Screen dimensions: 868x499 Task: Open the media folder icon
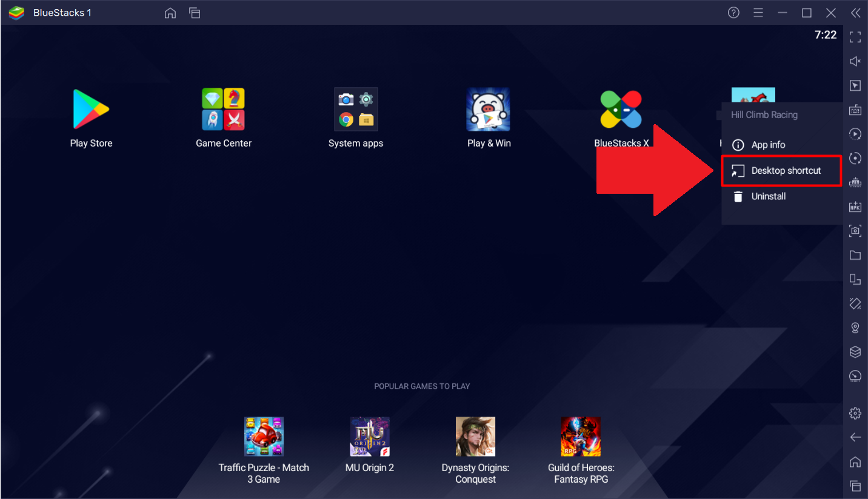click(855, 255)
